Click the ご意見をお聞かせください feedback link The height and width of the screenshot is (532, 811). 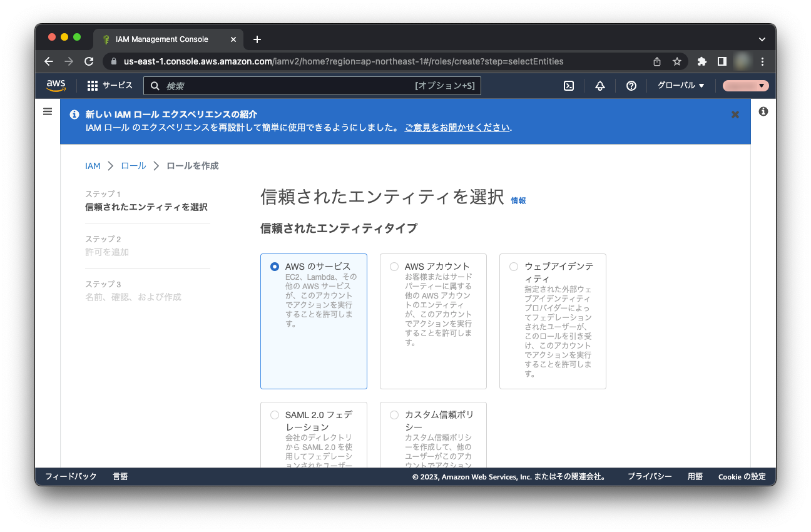point(457,127)
